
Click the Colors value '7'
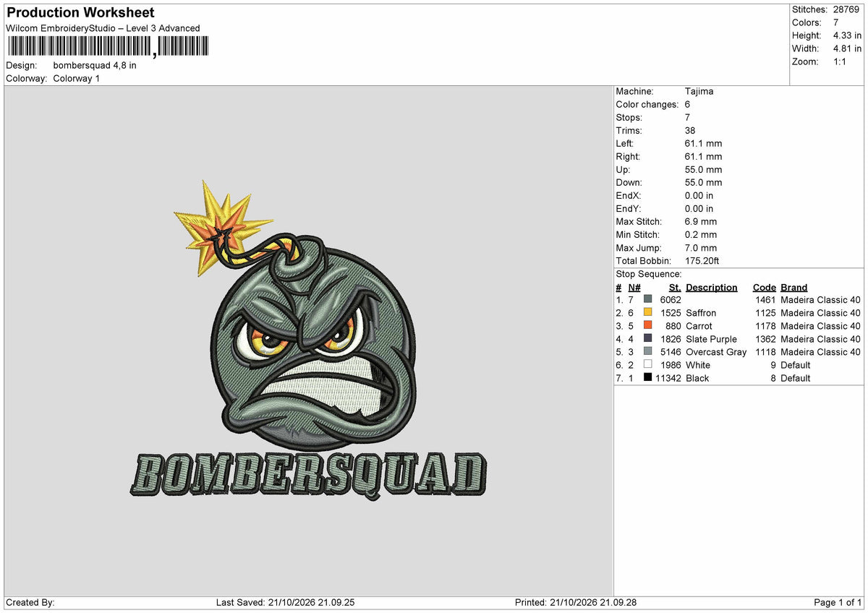[835, 22]
